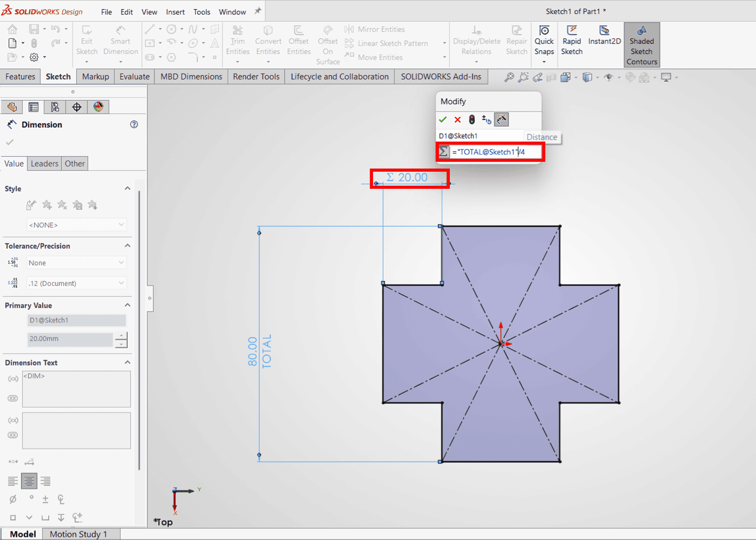The width and height of the screenshot is (756, 540).
Task: Toggle Rapid Sketch
Action: click(572, 40)
